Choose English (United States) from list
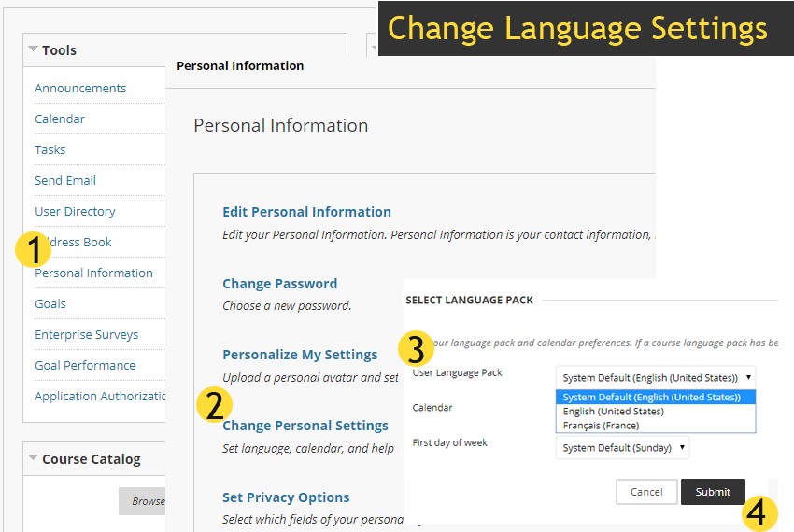Screen dimensions: 794x532 [614, 412]
